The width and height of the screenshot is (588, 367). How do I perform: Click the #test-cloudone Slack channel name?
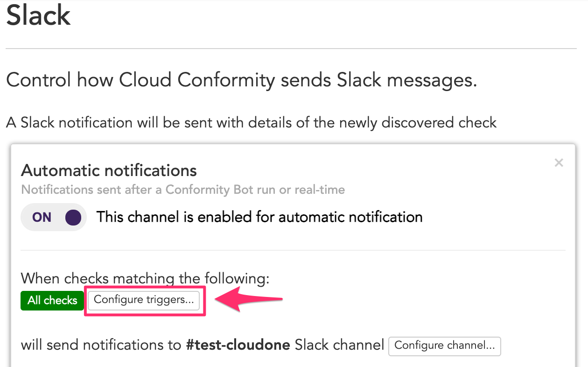(x=238, y=345)
